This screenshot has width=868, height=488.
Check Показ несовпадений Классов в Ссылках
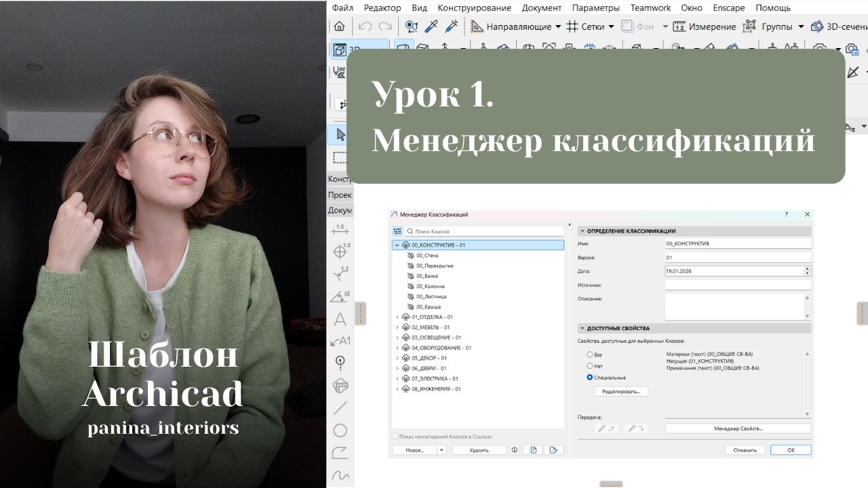point(395,436)
